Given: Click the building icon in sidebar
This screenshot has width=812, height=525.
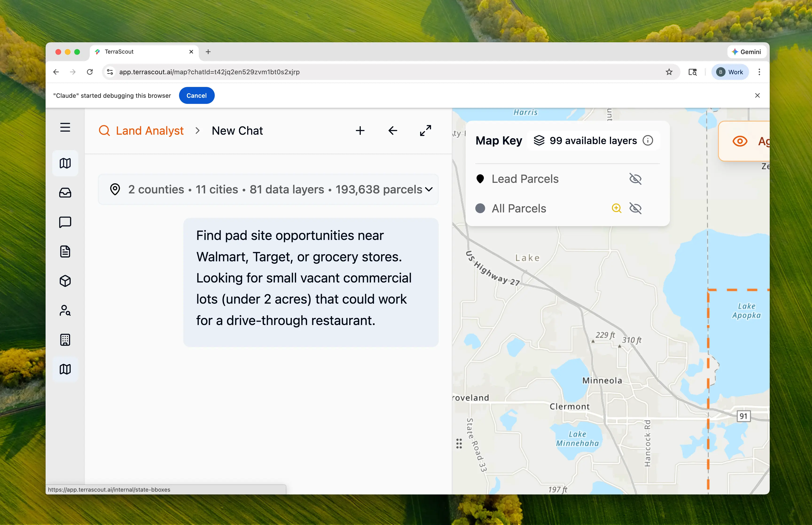Looking at the screenshot, I should [65, 340].
